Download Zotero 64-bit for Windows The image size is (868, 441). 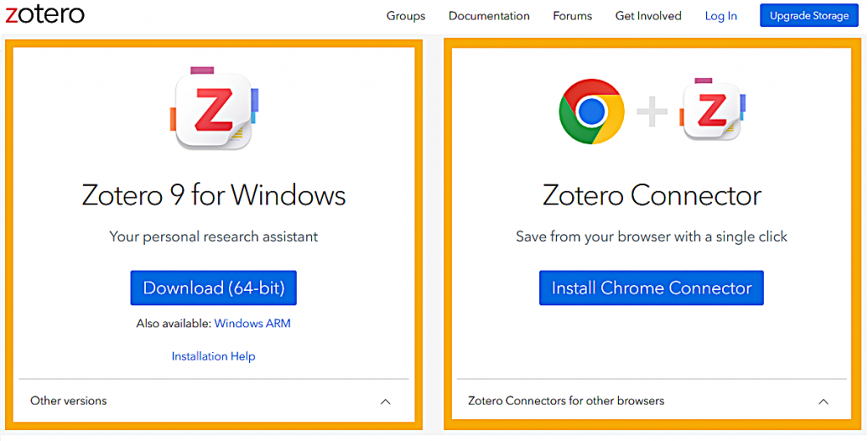(x=214, y=287)
